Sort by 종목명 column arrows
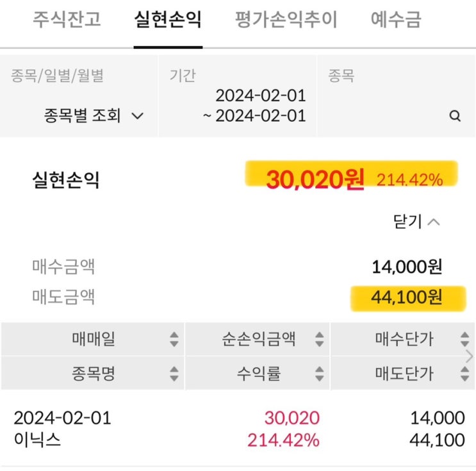The height and width of the screenshot is (471, 476). (174, 374)
